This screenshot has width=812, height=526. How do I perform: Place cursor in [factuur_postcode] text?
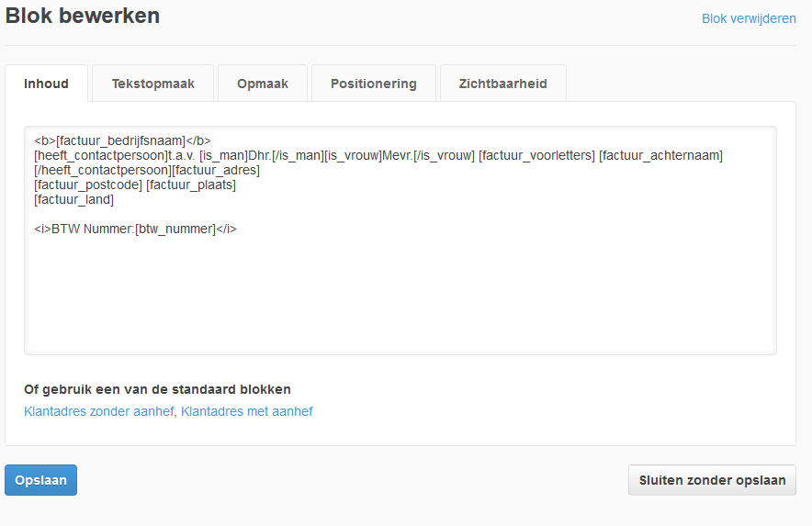click(88, 185)
